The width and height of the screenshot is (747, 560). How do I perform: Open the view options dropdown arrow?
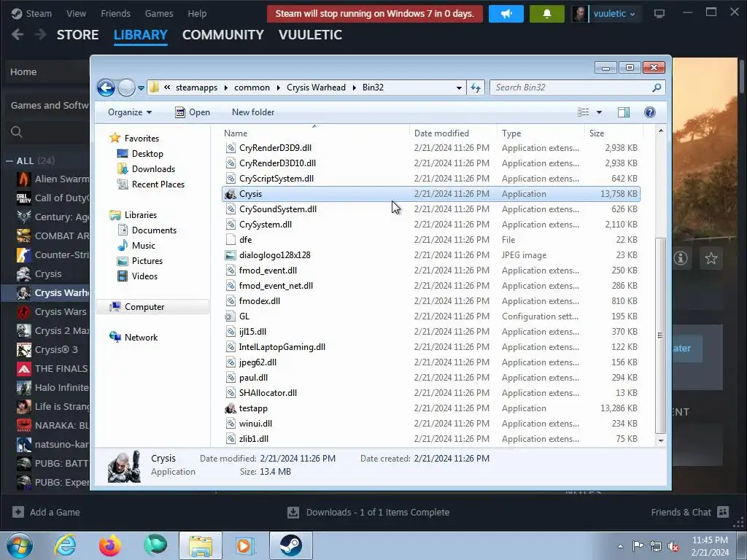[x=600, y=112]
